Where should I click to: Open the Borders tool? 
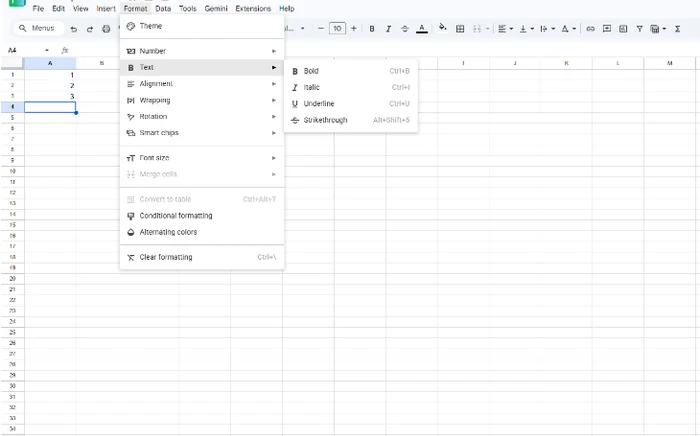coord(460,29)
